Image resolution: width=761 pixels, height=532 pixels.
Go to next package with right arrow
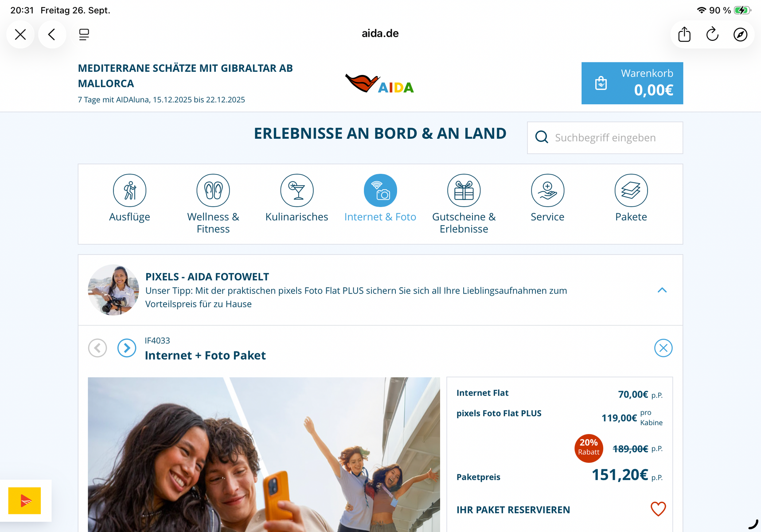click(x=127, y=348)
